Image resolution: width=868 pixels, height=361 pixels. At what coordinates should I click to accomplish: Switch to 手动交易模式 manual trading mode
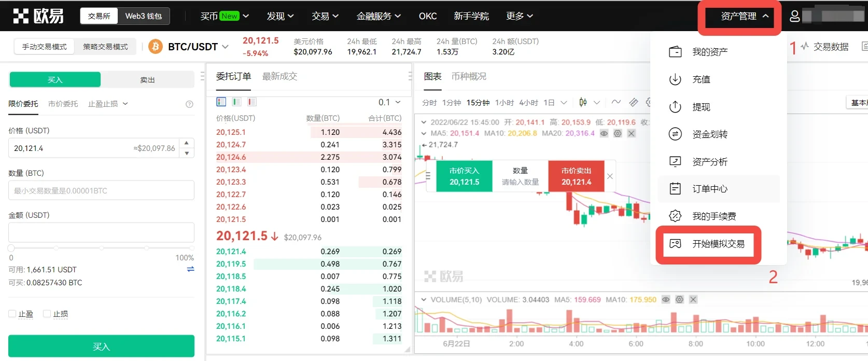coord(45,47)
